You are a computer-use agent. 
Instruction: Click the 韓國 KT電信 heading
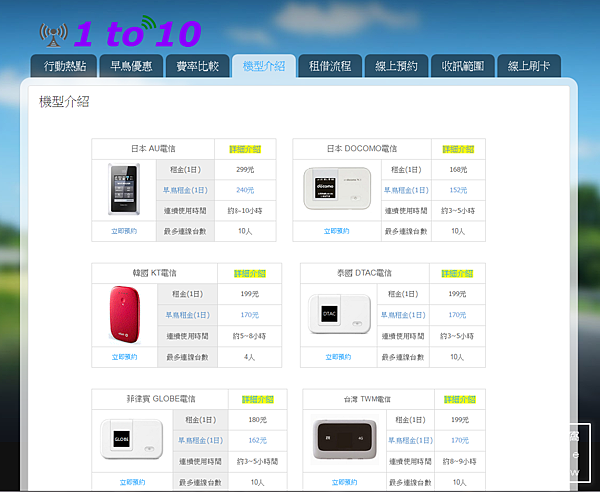pyautogui.click(x=155, y=273)
